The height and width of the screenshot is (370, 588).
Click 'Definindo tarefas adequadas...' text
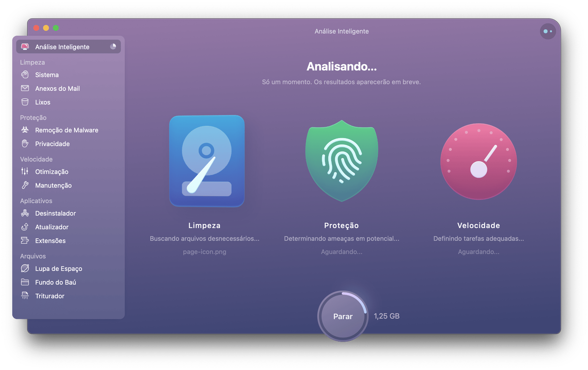(479, 238)
